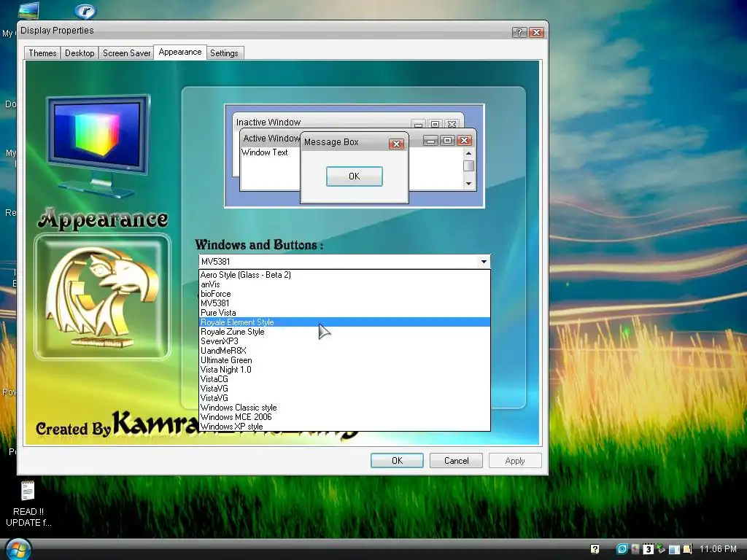Click preview scrollbar down arrow
The height and width of the screenshot is (560, 747).
click(x=469, y=183)
